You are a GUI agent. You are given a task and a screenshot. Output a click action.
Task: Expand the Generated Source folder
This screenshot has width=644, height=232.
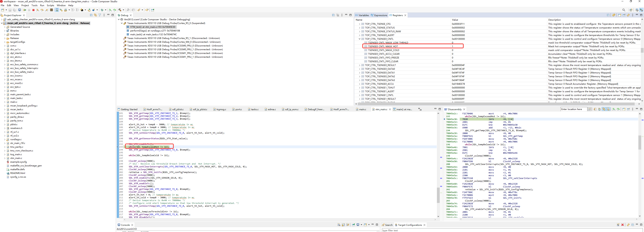coord(5,27)
